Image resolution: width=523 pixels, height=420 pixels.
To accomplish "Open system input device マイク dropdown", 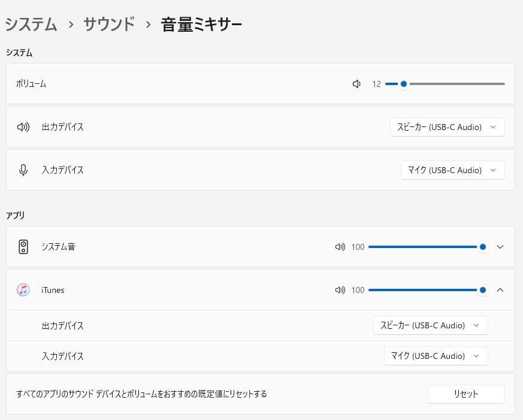I will click(452, 170).
